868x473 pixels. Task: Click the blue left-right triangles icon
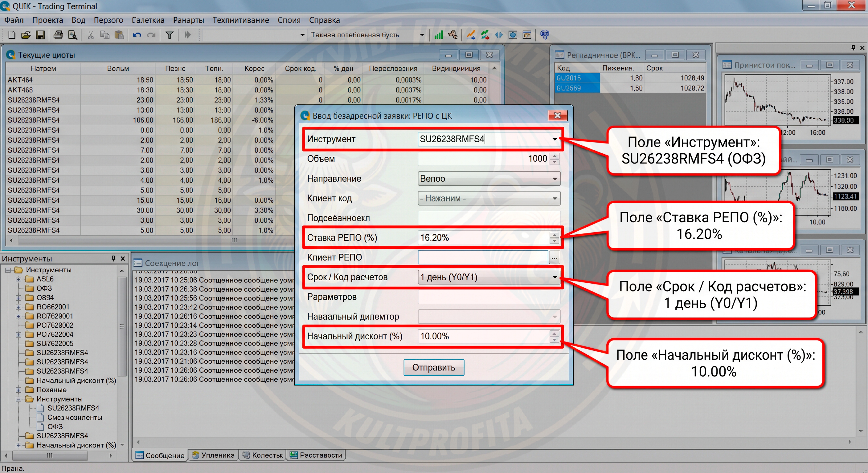point(499,35)
